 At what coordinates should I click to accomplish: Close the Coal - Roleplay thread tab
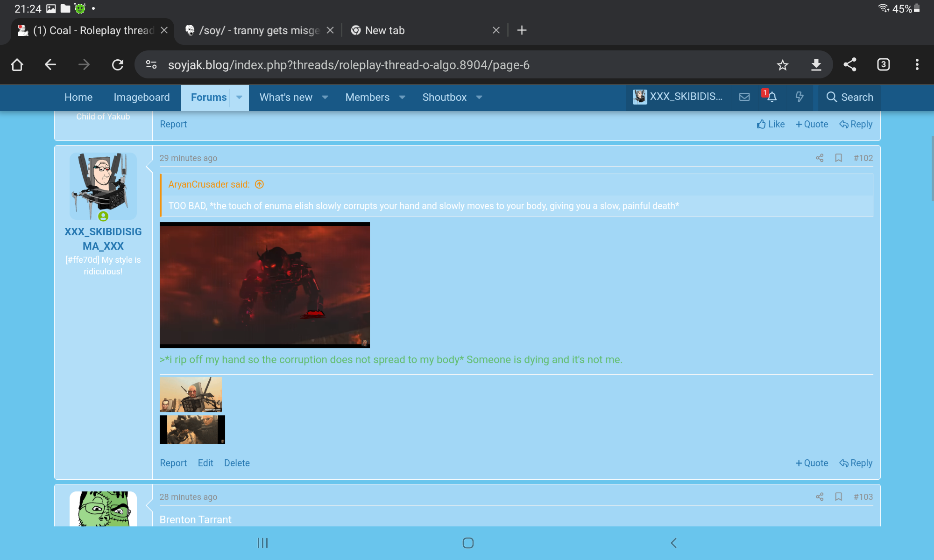[164, 30]
